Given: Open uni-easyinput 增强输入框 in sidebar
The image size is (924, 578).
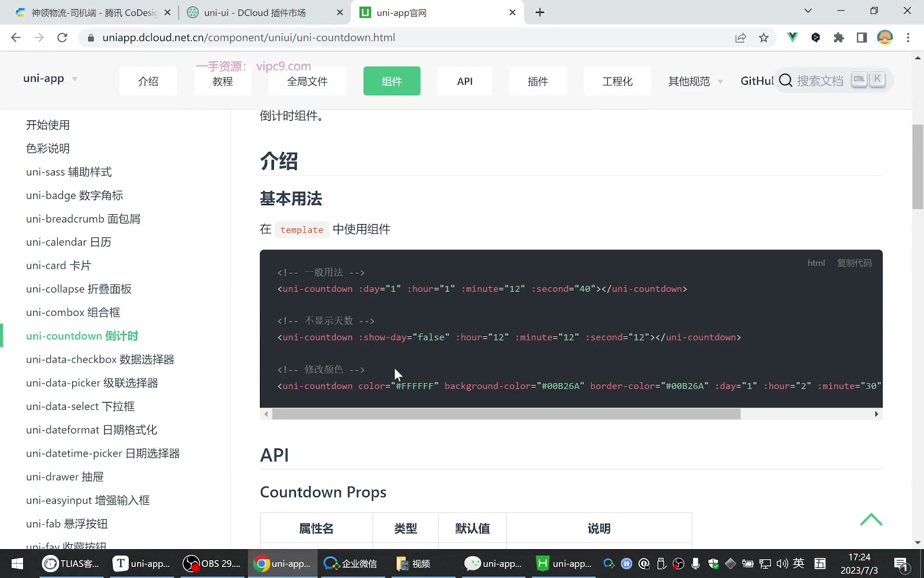Looking at the screenshot, I should pos(88,500).
